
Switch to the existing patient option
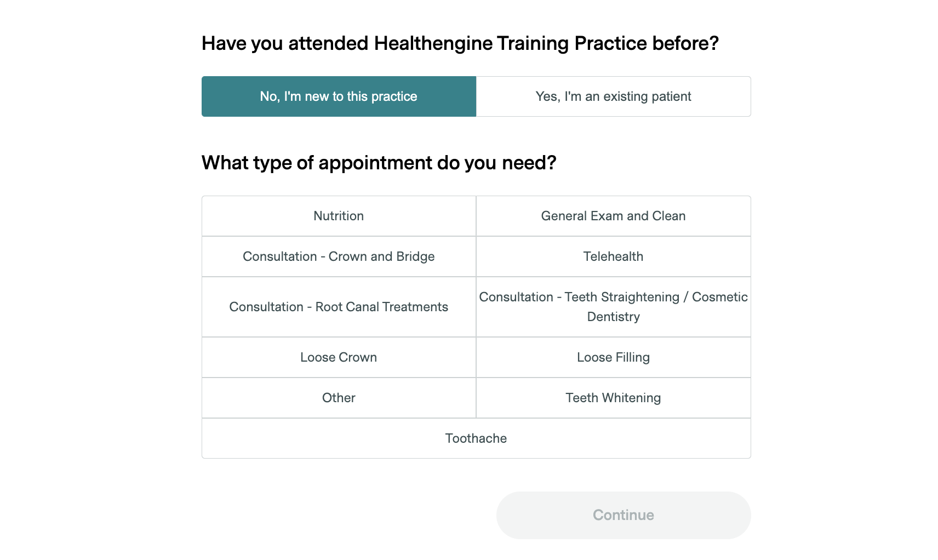[613, 96]
